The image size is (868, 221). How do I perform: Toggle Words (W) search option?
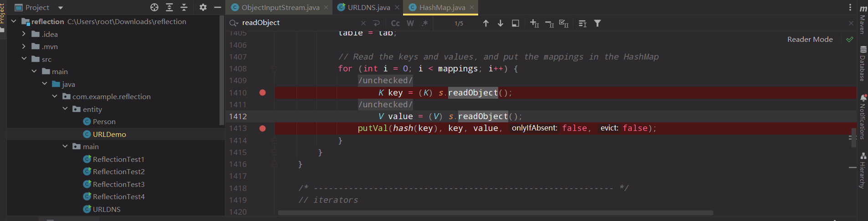point(410,23)
